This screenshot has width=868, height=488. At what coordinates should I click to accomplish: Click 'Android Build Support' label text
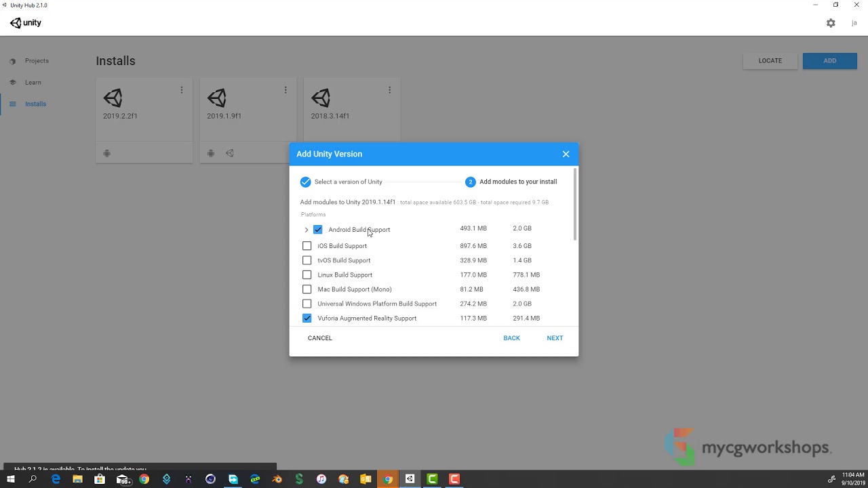pos(359,230)
